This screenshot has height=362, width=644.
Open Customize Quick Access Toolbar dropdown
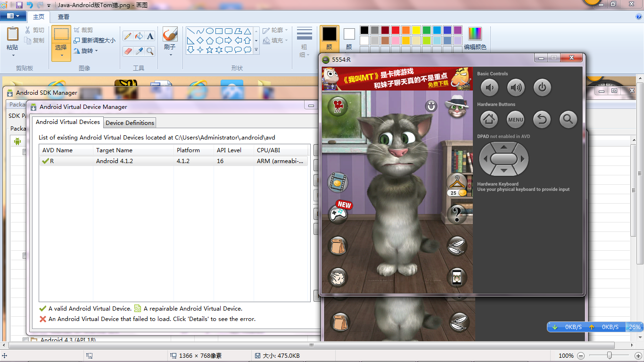(x=49, y=6)
